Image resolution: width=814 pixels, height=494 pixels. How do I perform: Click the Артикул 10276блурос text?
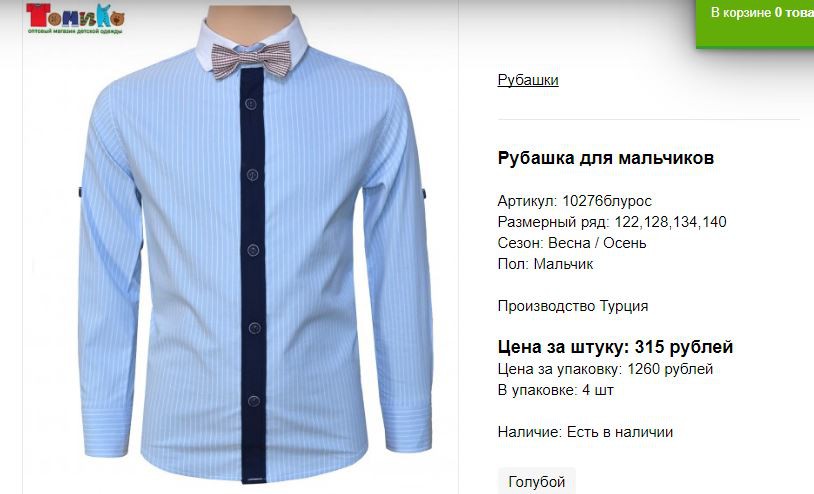click(x=575, y=201)
